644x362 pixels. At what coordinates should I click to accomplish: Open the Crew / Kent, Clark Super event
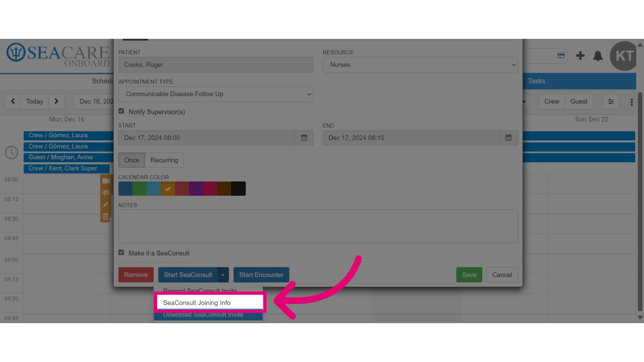[x=67, y=169]
